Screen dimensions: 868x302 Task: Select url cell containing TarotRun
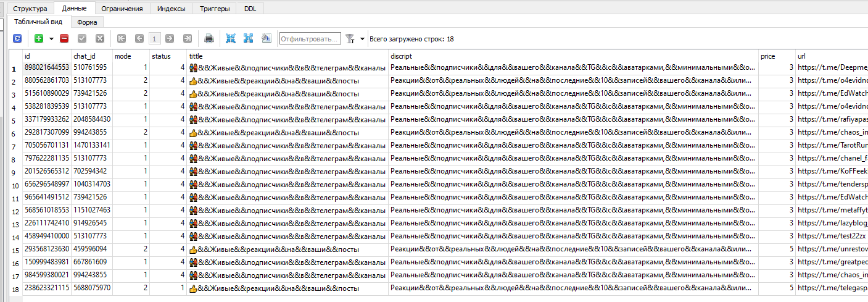coord(832,145)
